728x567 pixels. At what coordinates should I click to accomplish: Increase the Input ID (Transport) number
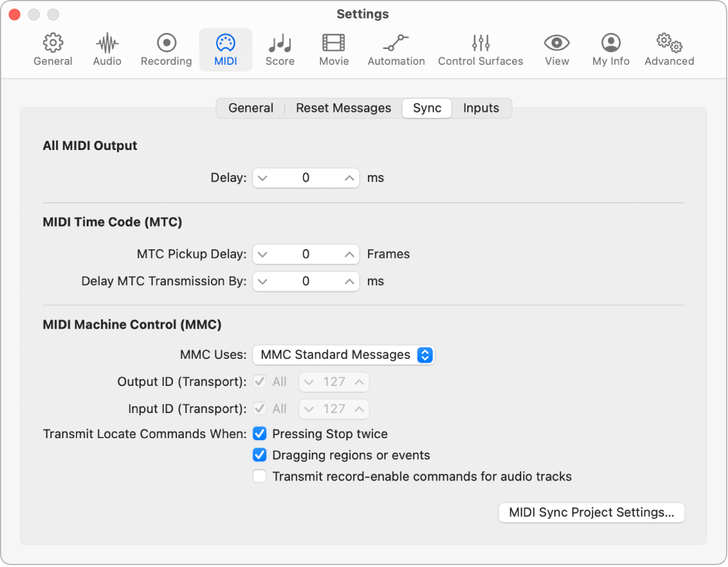(x=359, y=409)
